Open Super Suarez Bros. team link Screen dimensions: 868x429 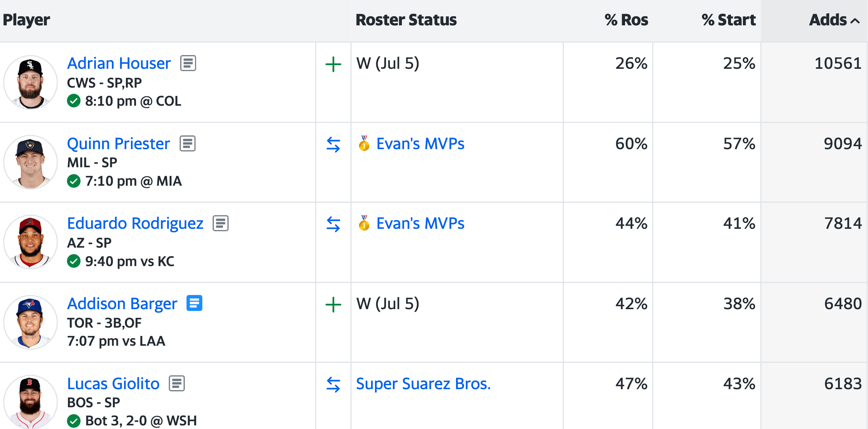click(423, 384)
